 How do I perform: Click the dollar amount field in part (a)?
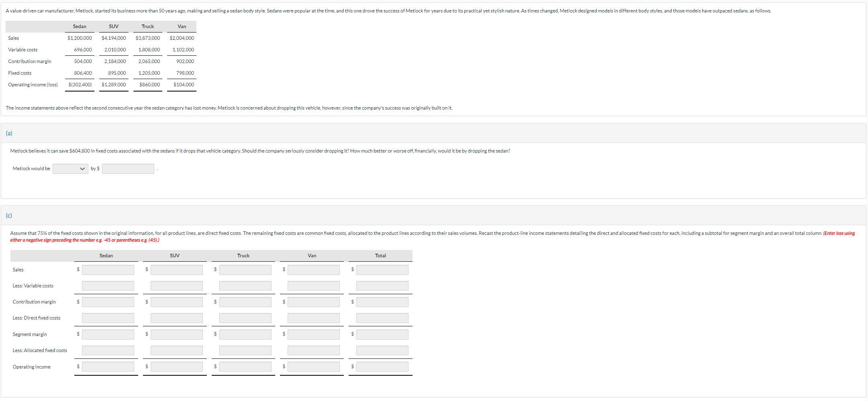point(128,169)
